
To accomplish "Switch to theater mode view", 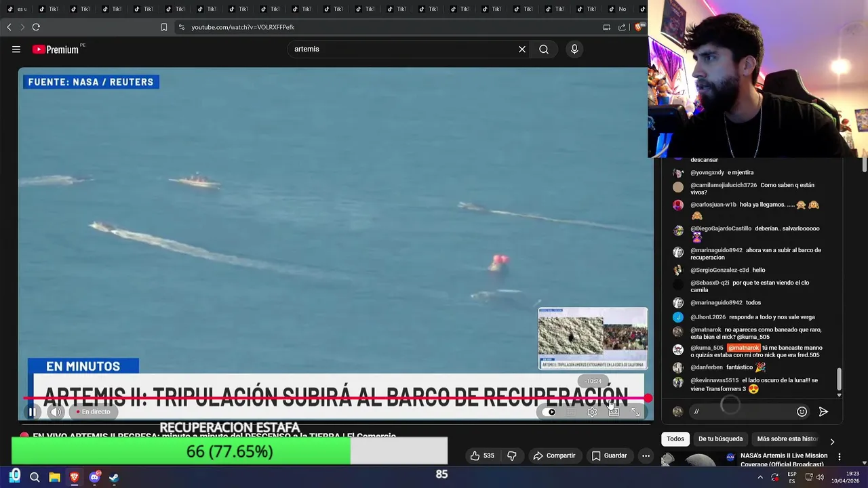I will [614, 411].
